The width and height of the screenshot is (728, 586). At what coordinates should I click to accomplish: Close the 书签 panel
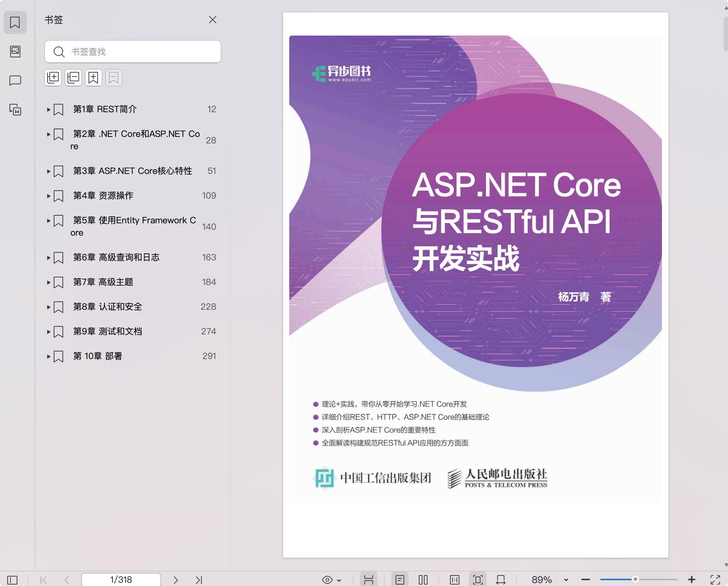(x=213, y=20)
